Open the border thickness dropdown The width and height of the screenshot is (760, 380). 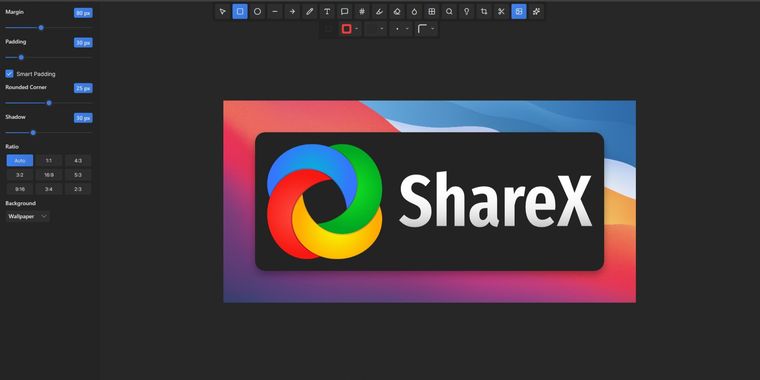(x=376, y=29)
